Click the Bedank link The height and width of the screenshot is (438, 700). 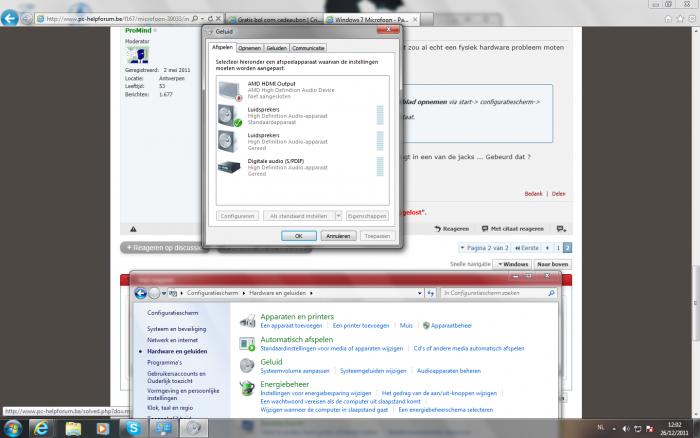click(533, 194)
